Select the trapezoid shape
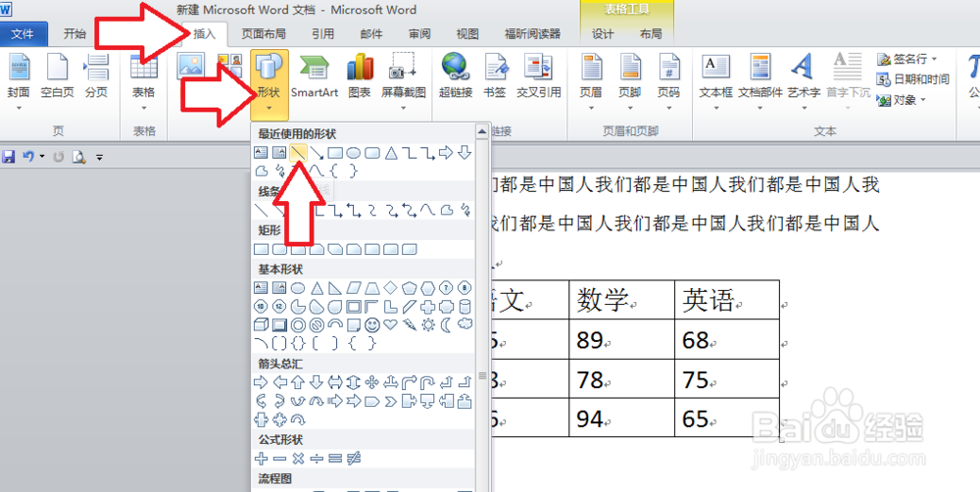The width and height of the screenshot is (980, 492). pyautogui.click(x=371, y=288)
